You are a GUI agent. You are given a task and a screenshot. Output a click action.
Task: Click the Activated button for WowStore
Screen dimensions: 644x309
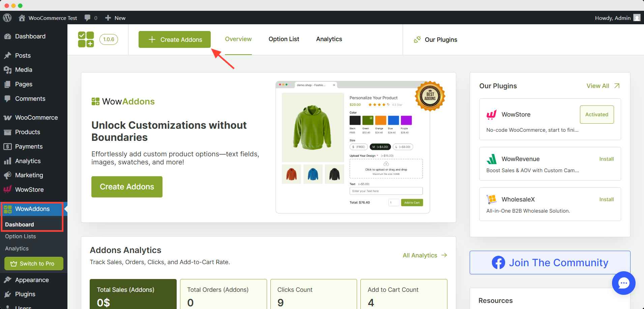(x=597, y=115)
